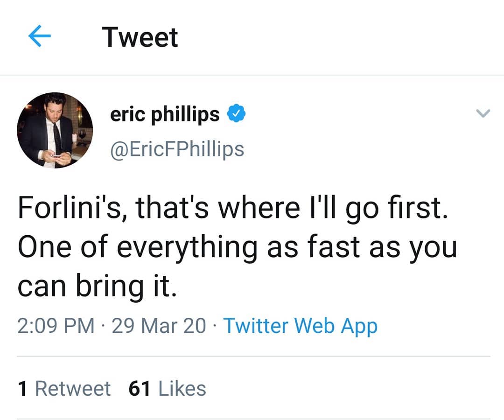Open the @EricFPhillips handle link
This screenshot has width=504, height=420.
pyautogui.click(x=177, y=149)
